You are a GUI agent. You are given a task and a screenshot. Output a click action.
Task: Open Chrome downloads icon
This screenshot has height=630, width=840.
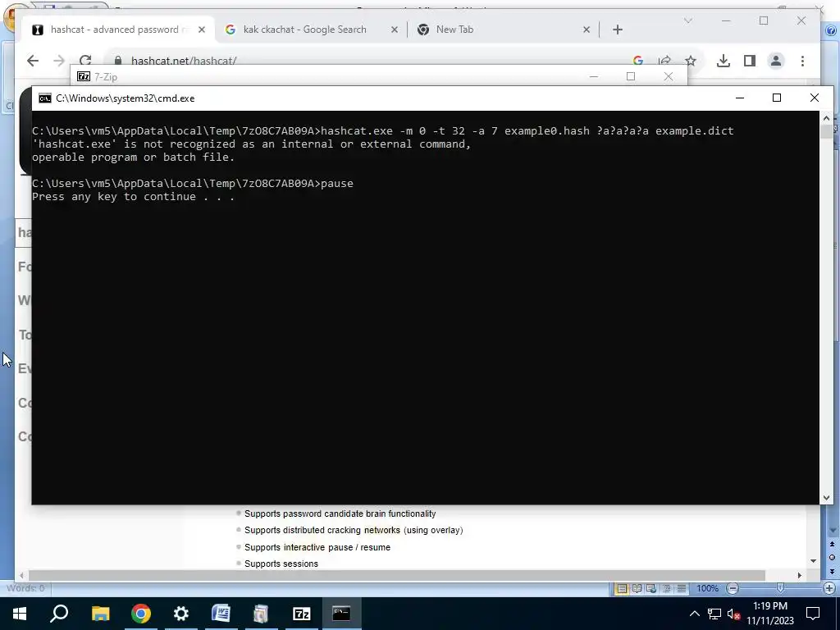click(724, 61)
